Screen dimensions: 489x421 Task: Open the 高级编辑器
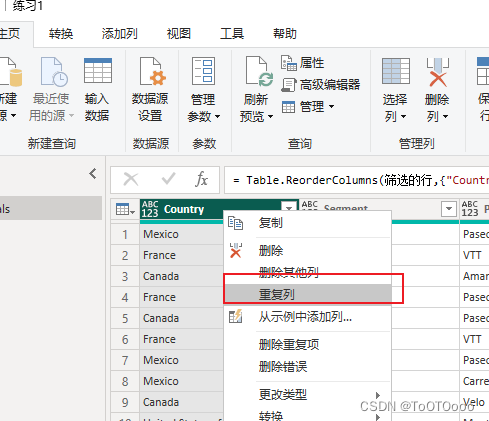tap(321, 85)
